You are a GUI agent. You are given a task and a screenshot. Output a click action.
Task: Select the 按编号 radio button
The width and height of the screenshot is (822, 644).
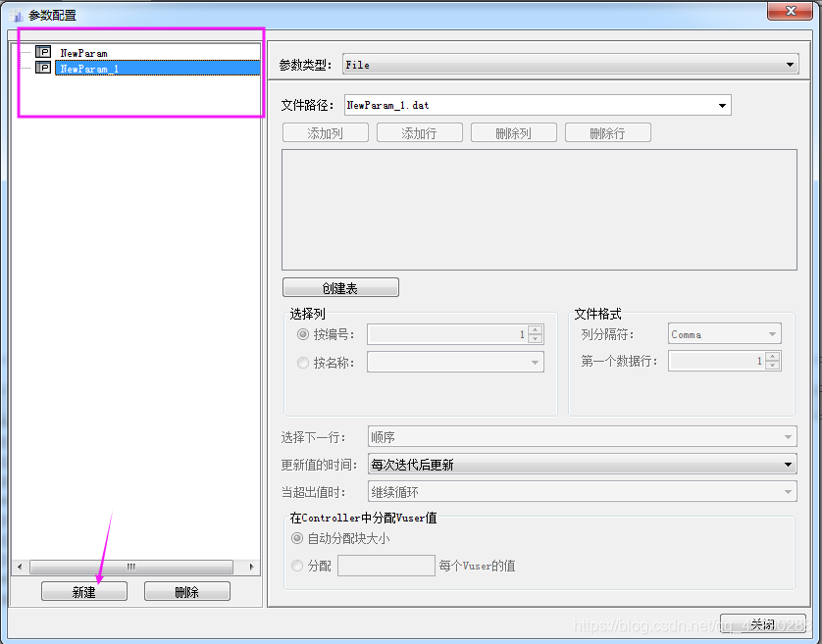(303, 333)
